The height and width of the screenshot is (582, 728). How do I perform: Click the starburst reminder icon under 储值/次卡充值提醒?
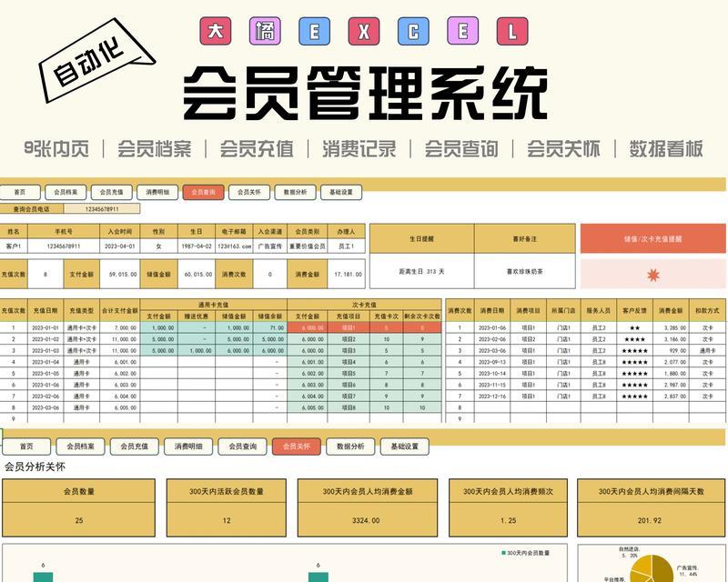coord(652,276)
